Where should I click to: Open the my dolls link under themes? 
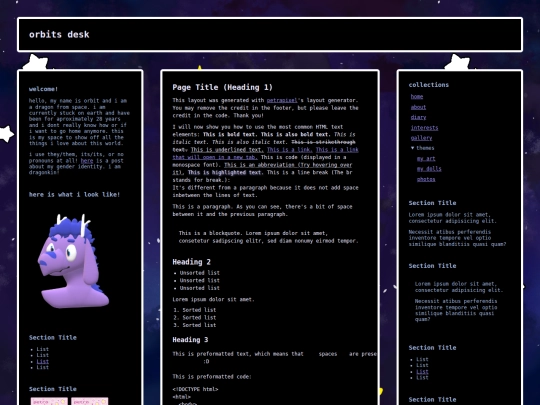pos(429,169)
